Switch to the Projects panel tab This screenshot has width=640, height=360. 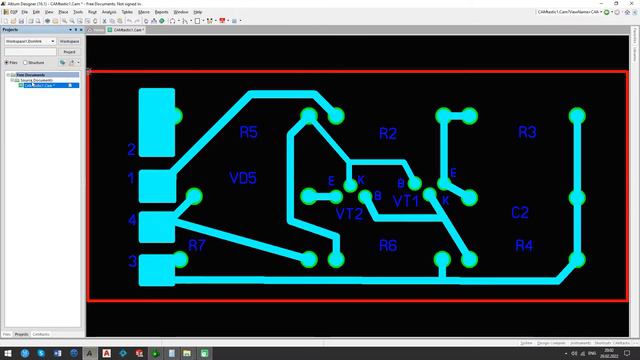click(21, 334)
